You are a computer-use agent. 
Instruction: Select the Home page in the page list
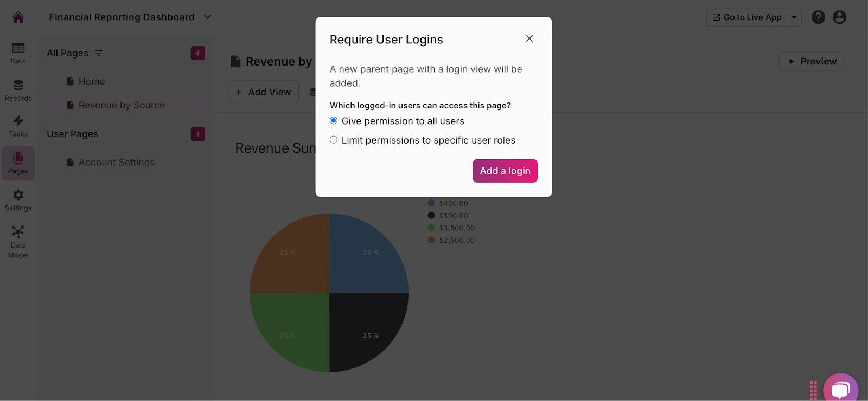point(92,81)
